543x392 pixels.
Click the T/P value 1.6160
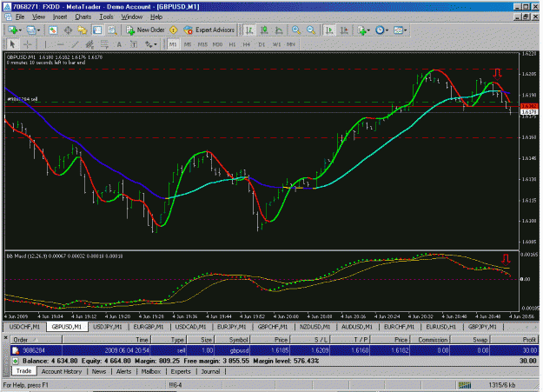(x=360, y=350)
